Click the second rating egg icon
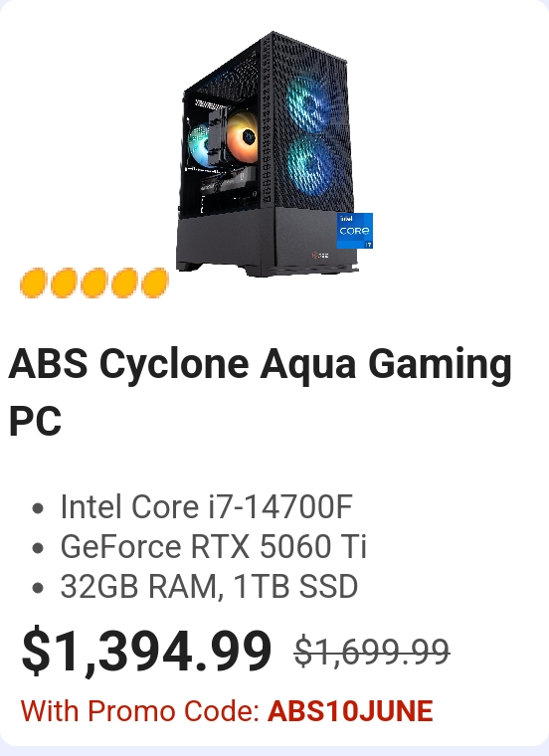Screen dimensions: 549x756 (64, 283)
